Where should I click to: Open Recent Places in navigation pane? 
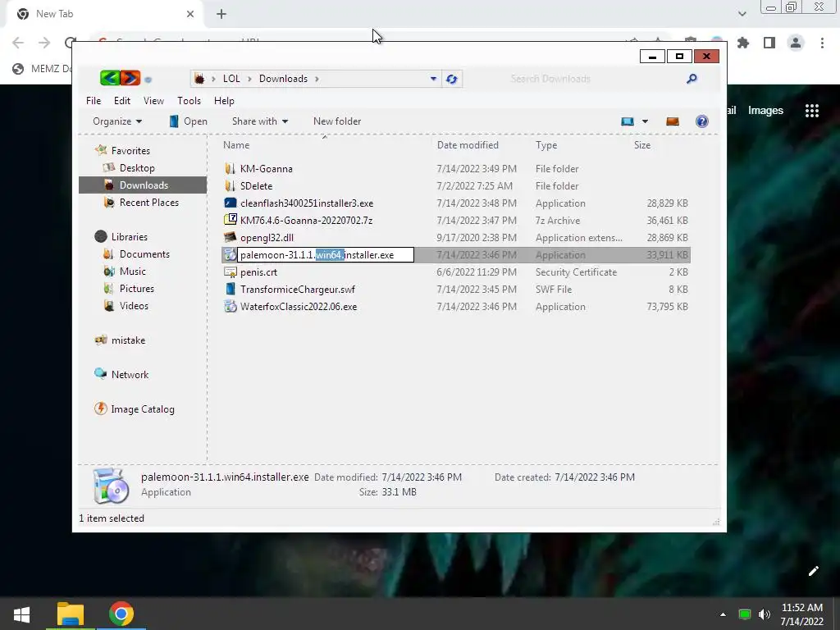tap(149, 203)
